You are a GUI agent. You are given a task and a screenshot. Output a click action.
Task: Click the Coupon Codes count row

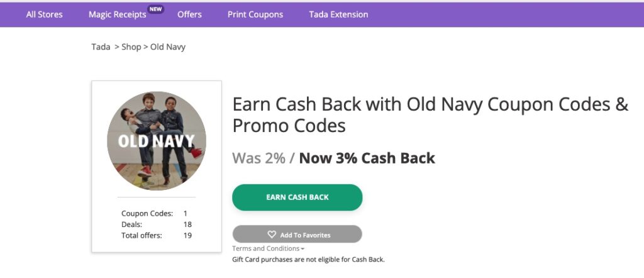tap(156, 214)
